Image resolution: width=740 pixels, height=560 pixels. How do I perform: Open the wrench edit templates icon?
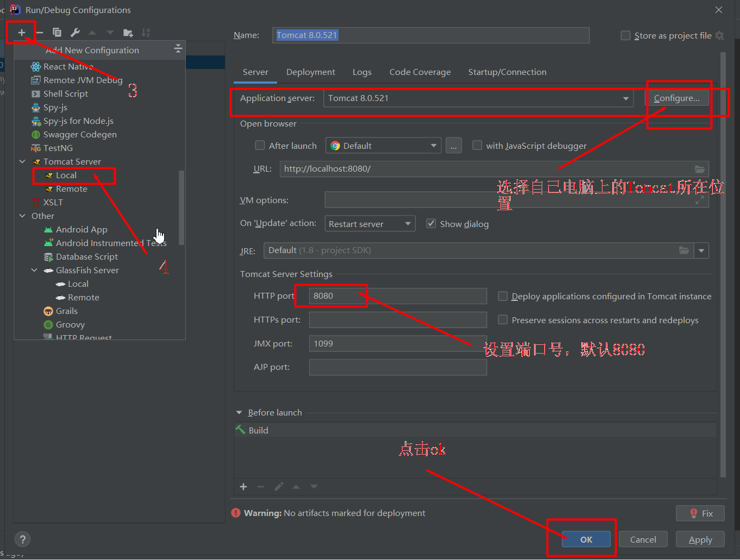point(75,33)
